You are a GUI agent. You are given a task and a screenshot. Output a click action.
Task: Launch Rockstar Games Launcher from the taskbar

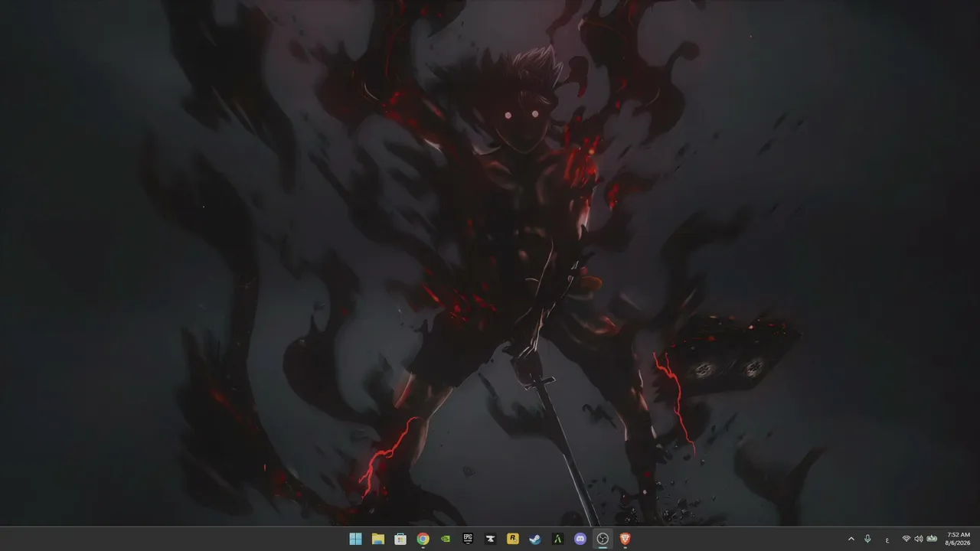tap(513, 539)
